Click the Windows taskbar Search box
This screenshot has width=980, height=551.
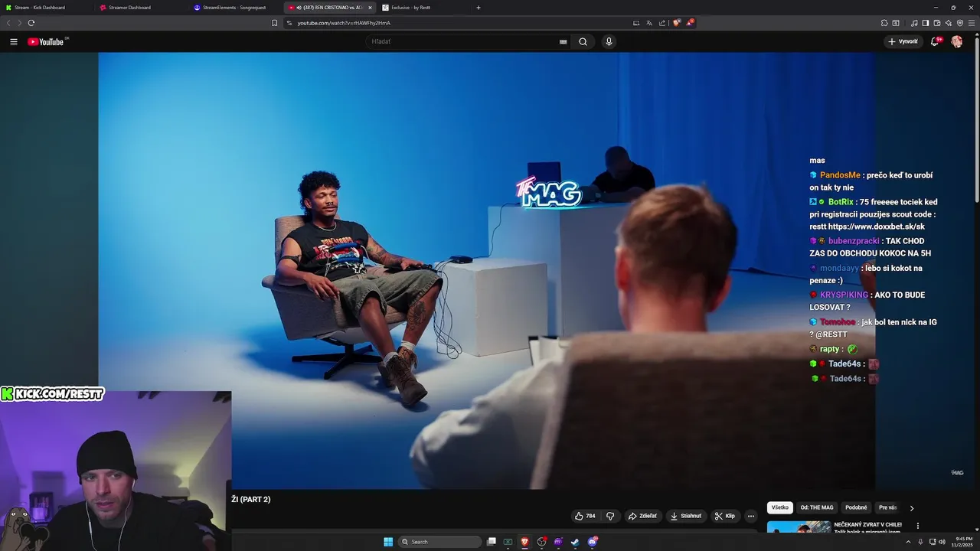tap(440, 542)
